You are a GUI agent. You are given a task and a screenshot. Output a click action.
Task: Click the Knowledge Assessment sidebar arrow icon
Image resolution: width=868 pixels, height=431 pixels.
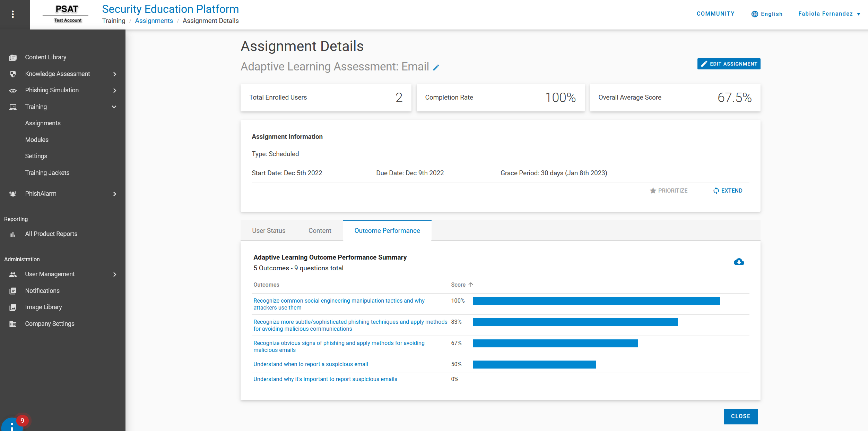115,74
